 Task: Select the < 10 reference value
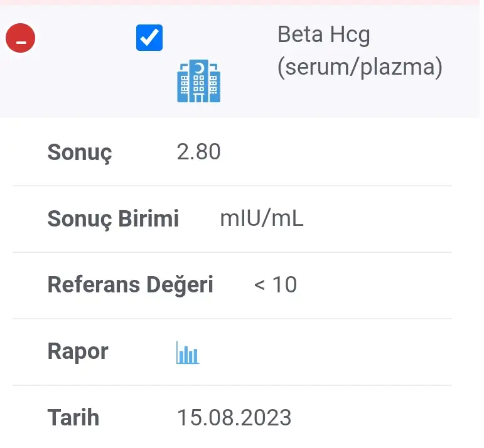tap(275, 285)
